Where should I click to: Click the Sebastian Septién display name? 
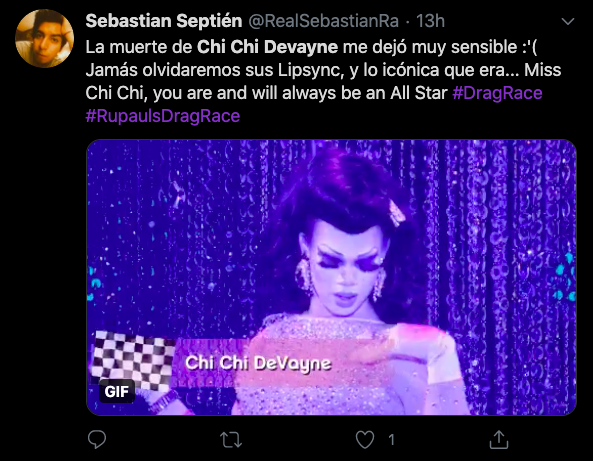(164, 21)
